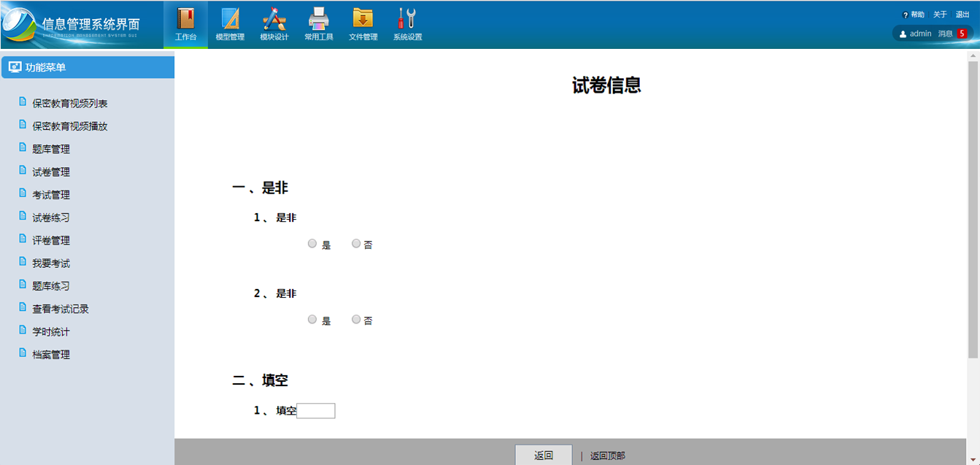
Task: Open the 文件管理 folder icon
Action: [x=363, y=19]
